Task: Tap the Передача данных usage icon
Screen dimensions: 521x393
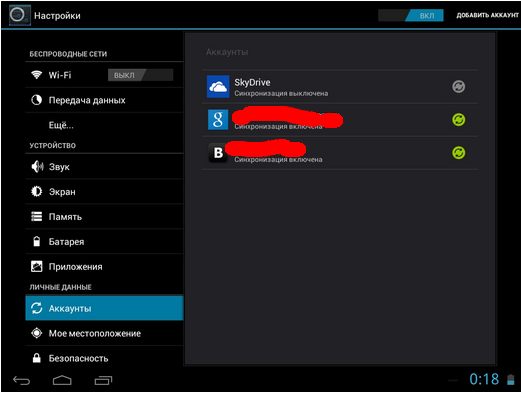Action: click(36, 100)
